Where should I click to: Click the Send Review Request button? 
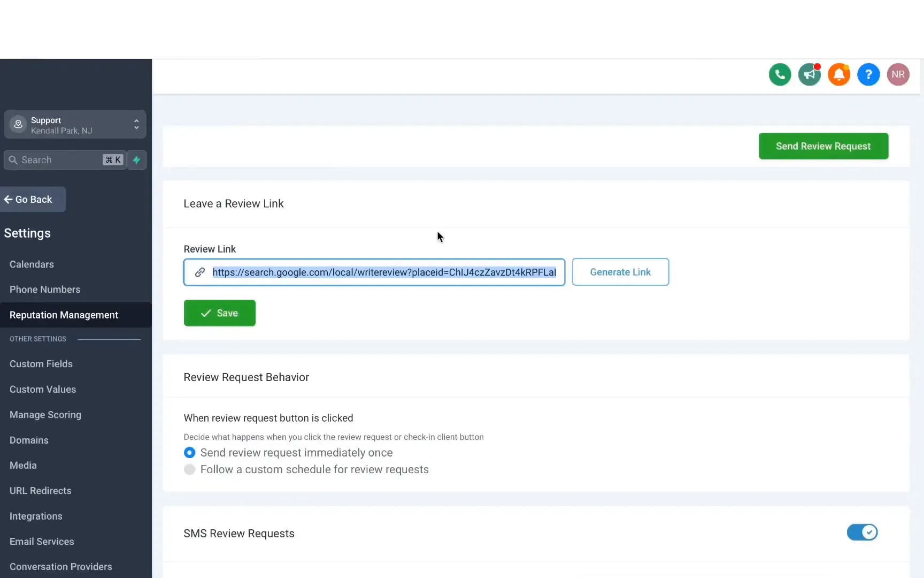pyautogui.click(x=823, y=146)
